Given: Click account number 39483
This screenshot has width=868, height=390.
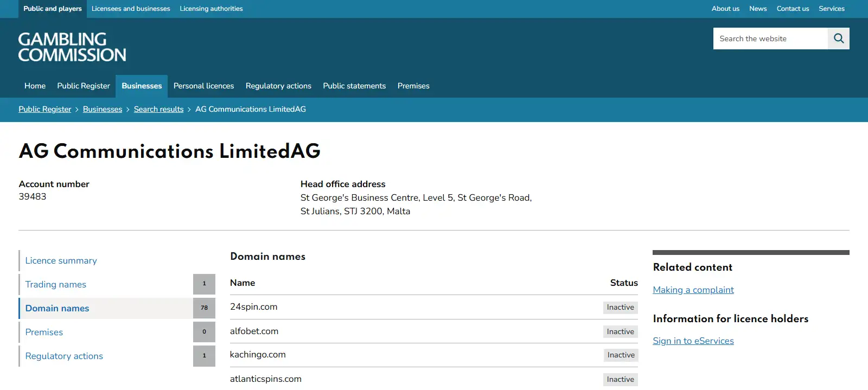Looking at the screenshot, I should [33, 196].
